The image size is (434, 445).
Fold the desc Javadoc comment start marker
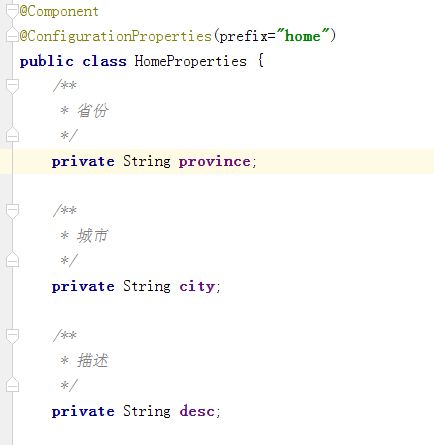(12, 336)
